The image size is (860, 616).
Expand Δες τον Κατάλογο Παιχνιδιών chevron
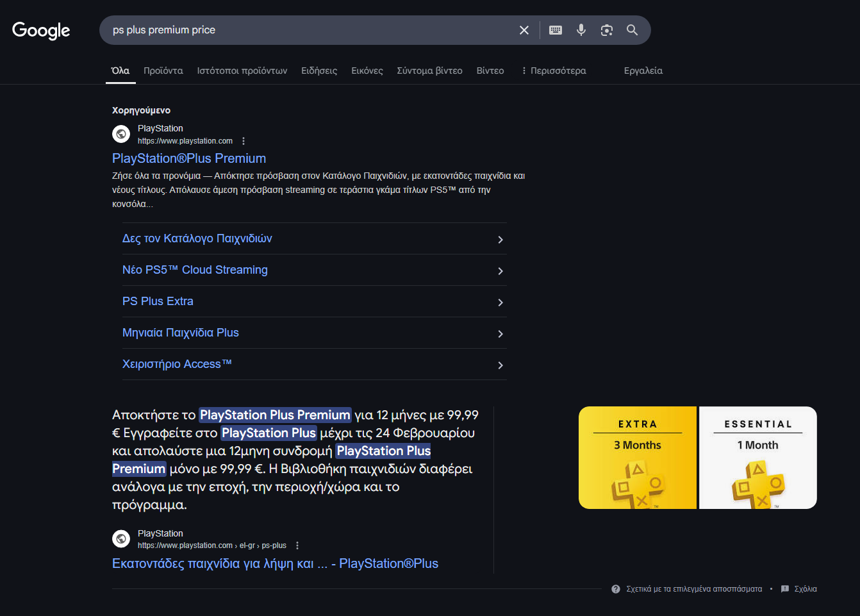click(500, 240)
